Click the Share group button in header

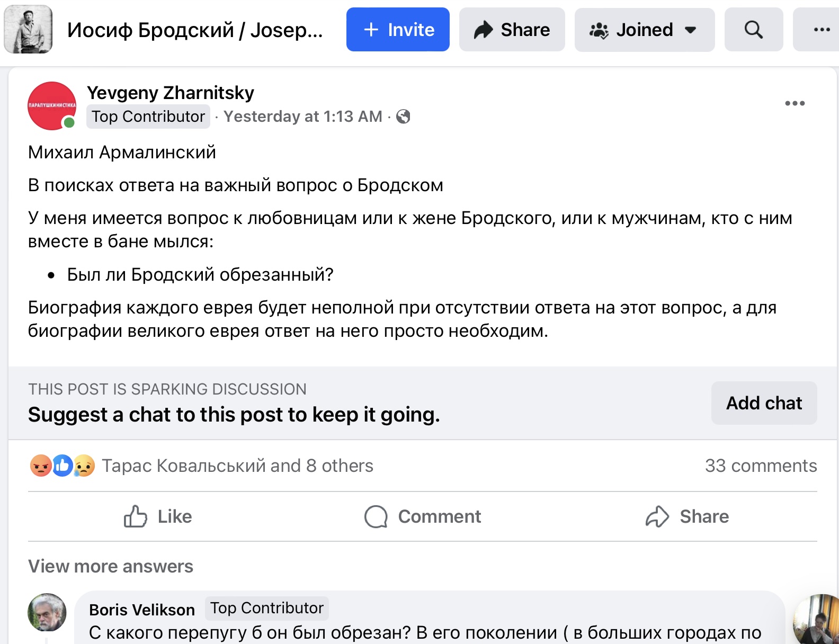[x=512, y=30]
